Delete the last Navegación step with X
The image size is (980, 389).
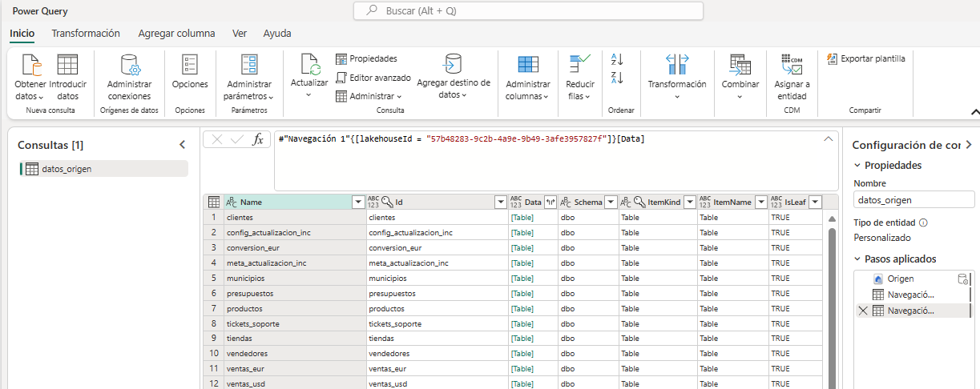(862, 311)
